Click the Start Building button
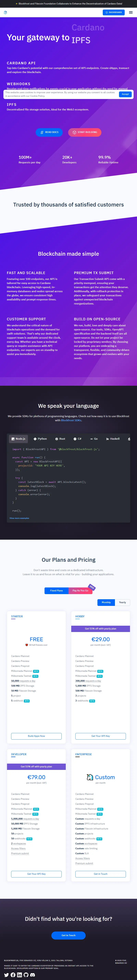137x980 pixels. tap(85, 132)
